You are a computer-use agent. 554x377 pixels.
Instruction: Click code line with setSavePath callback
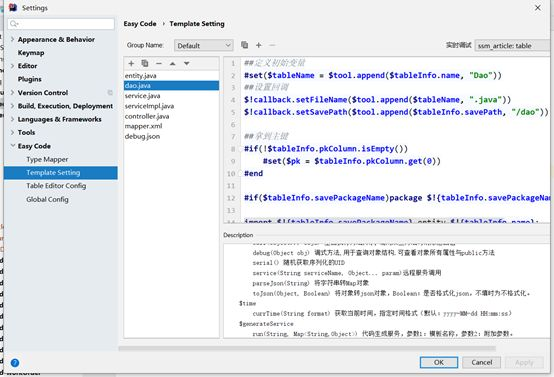point(396,112)
